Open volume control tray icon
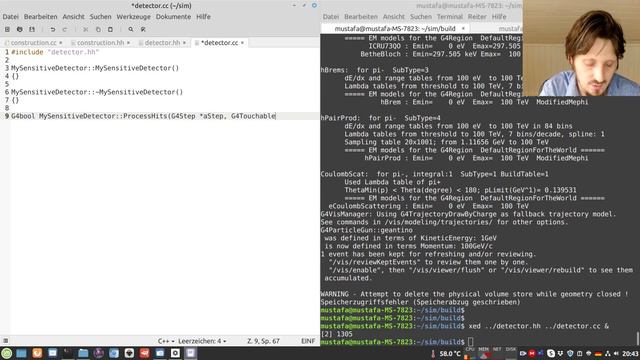The width and height of the screenshot is (640, 360). click(x=616, y=353)
